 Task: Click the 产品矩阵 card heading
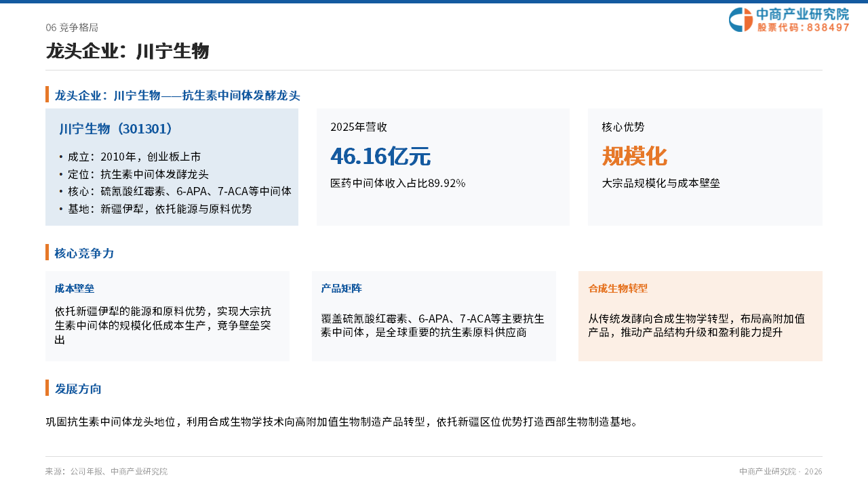(x=341, y=289)
